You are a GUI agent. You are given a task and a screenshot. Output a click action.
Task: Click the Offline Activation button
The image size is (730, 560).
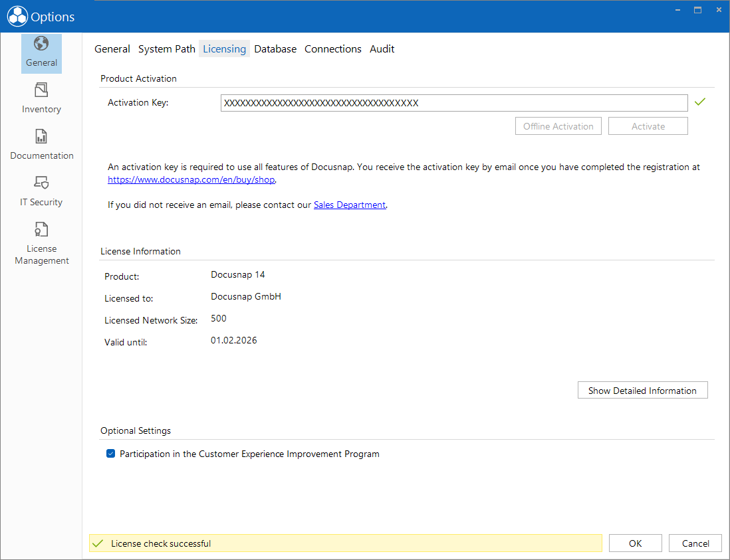558,126
